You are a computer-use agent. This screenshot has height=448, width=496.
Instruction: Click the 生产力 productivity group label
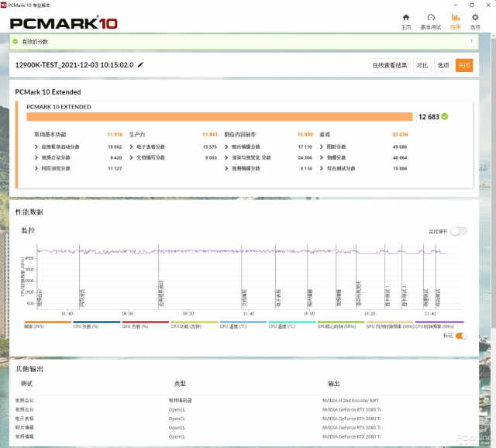click(x=137, y=134)
